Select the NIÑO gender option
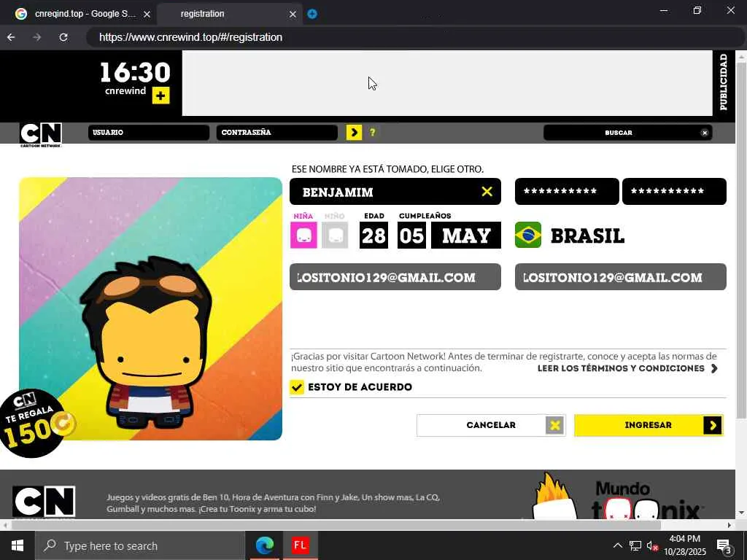Viewport: 747px width, 560px height. pyautogui.click(x=335, y=235)
